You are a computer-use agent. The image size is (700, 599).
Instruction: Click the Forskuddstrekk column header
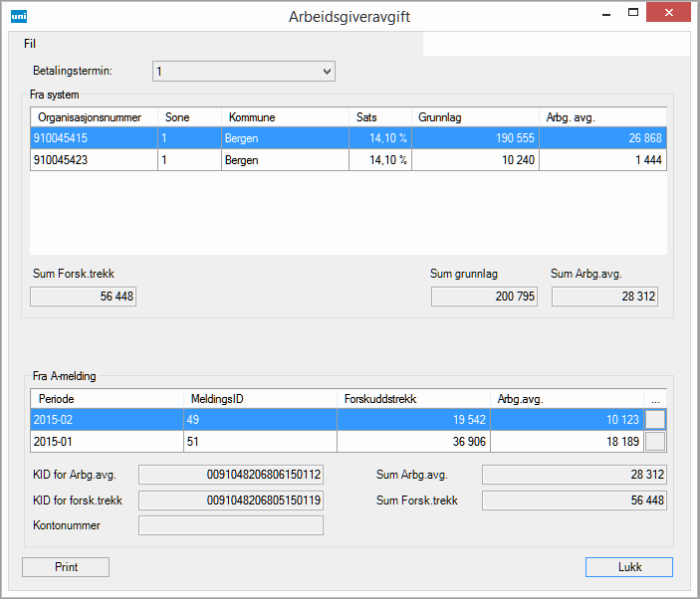tap(413, 399)
